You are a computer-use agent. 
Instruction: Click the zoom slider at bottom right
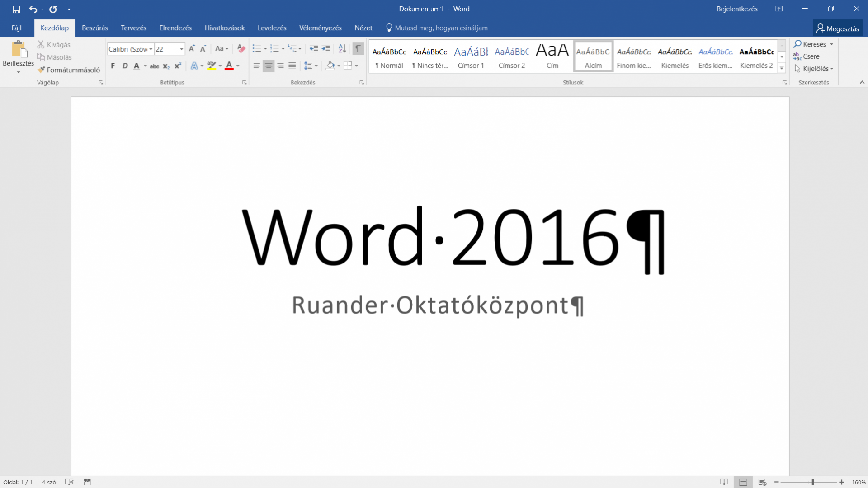(x=812, y=482)
